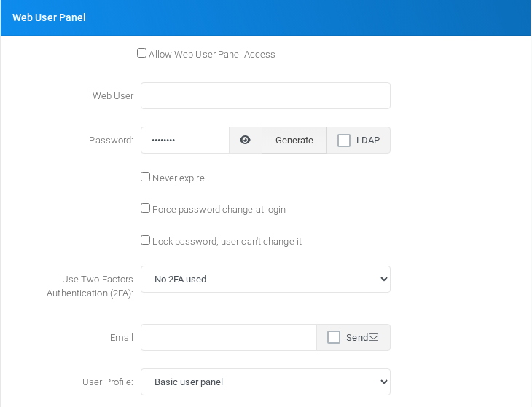Click the Use Two Factors Authentication label

[x=90, y=286]
